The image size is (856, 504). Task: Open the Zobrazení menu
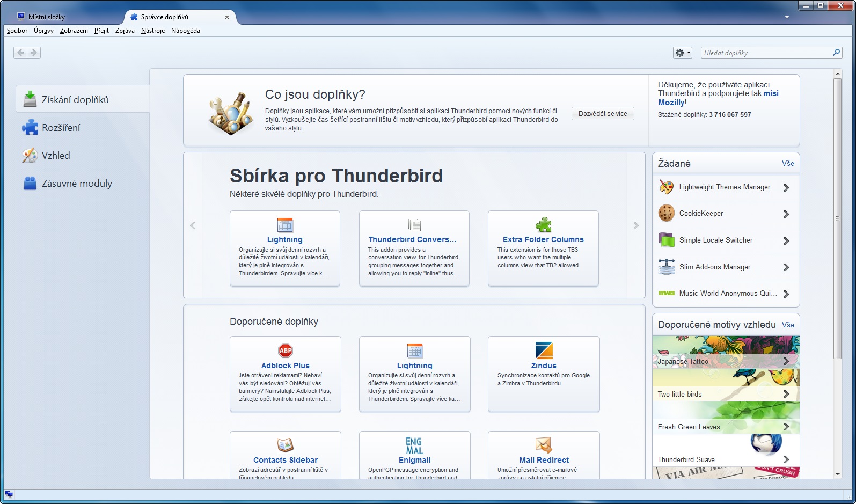point(74,31)
